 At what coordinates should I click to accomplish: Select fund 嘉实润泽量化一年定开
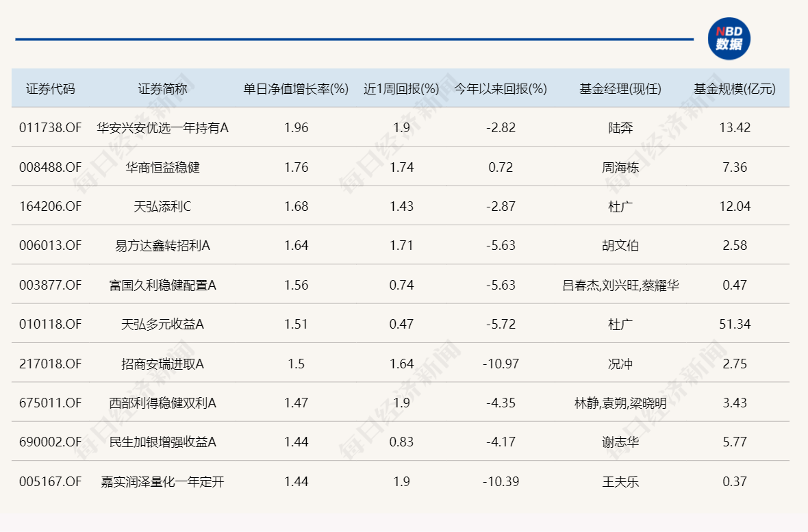coord(162,481)
